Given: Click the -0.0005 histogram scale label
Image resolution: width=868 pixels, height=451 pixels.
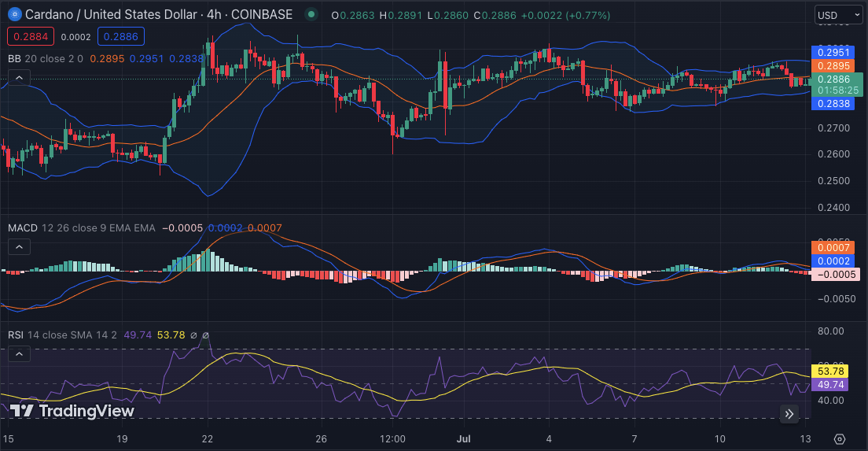Looking at the screenshot, I should [836, 274].
